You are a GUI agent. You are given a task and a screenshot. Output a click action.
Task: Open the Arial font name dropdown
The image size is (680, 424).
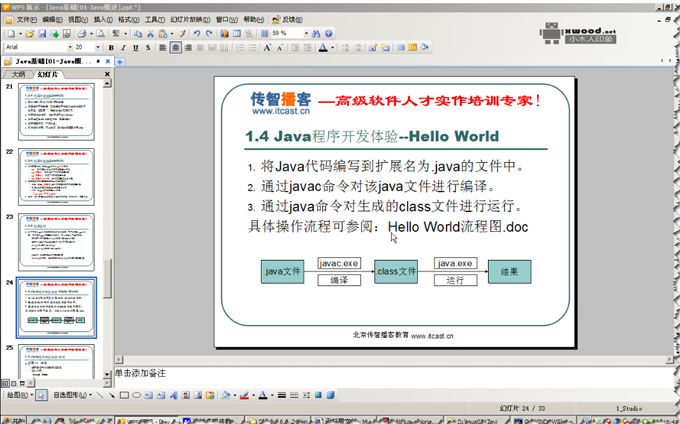70,47
